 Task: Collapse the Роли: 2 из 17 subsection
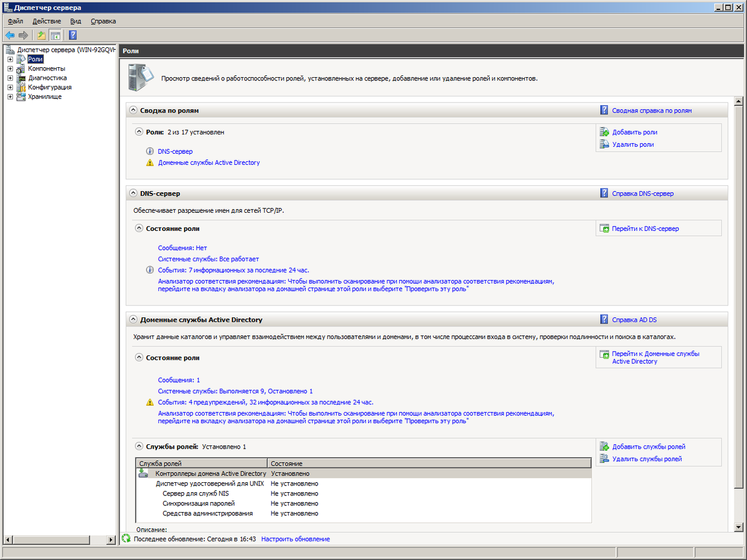tap(139, 132)
